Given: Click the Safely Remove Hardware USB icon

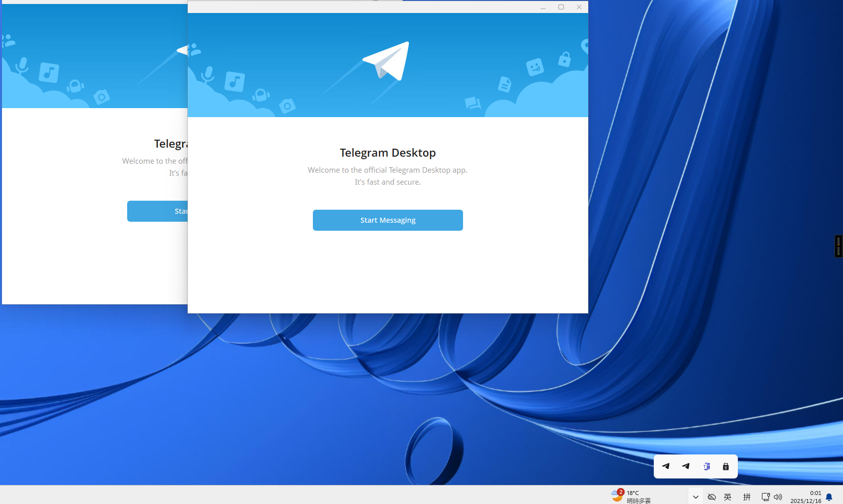Looking at the screenshot, I should pos(726,466).
